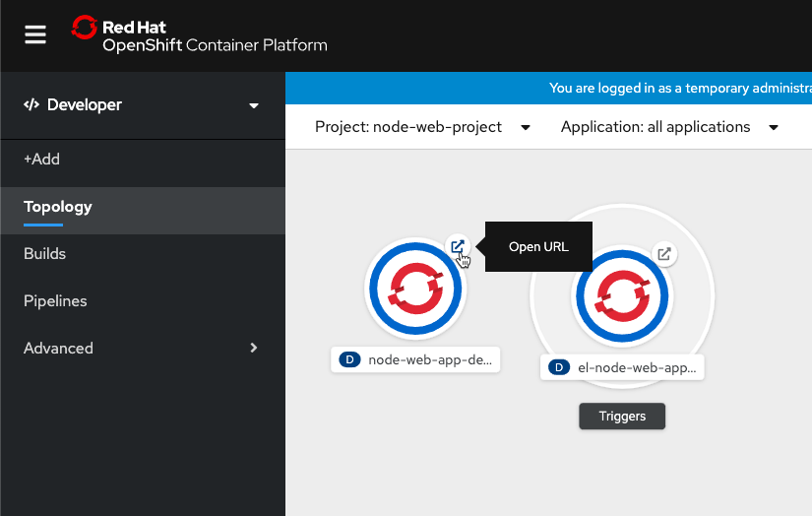Click the el-node-web-app... label
Viewport: 812px width, 516px height.
pos(622,367)
